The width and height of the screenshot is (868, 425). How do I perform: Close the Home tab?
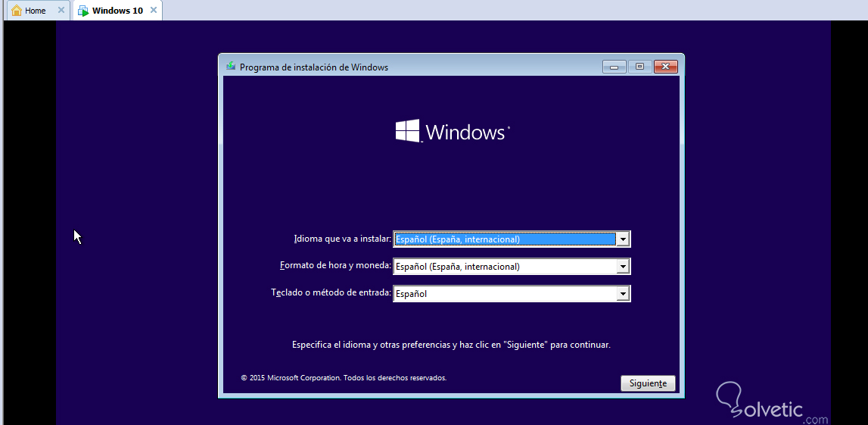(x=61, y=10)
